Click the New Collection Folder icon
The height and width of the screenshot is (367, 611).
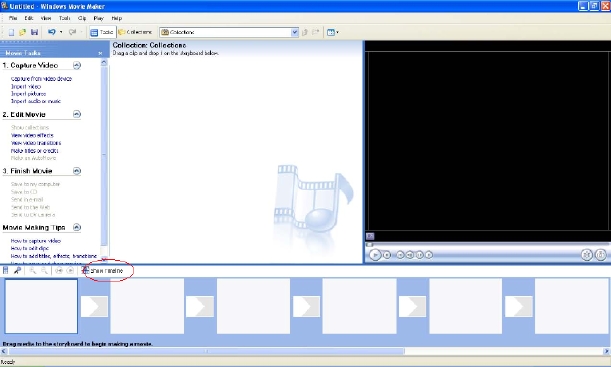pos(316,32)
